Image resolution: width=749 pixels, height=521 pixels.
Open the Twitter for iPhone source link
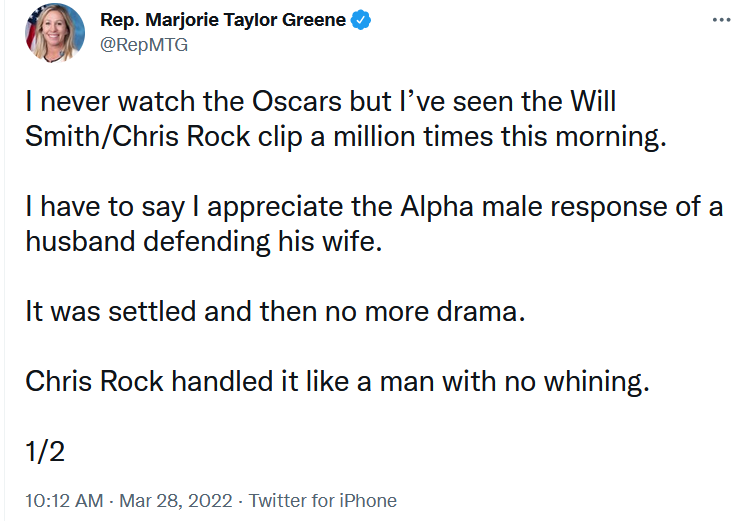coord(322,501)
